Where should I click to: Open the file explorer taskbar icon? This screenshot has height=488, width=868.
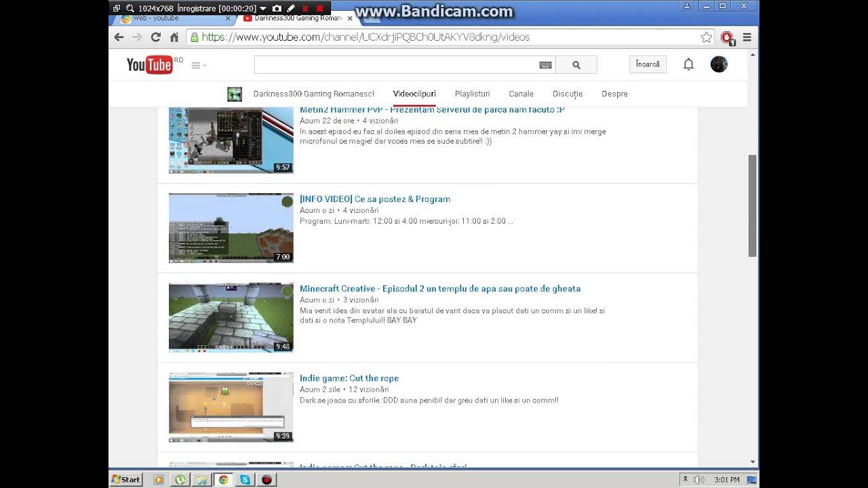click(201, 479)
